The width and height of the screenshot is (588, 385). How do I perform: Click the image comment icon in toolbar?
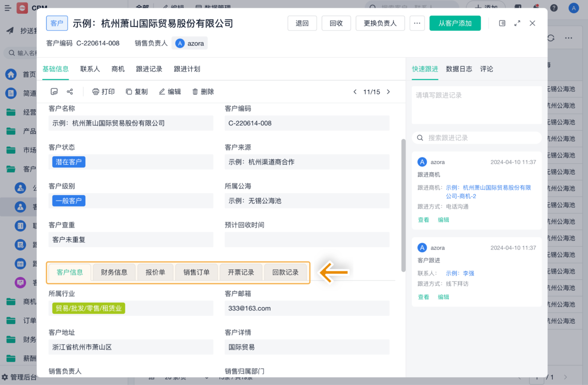(x=54, y=92)
